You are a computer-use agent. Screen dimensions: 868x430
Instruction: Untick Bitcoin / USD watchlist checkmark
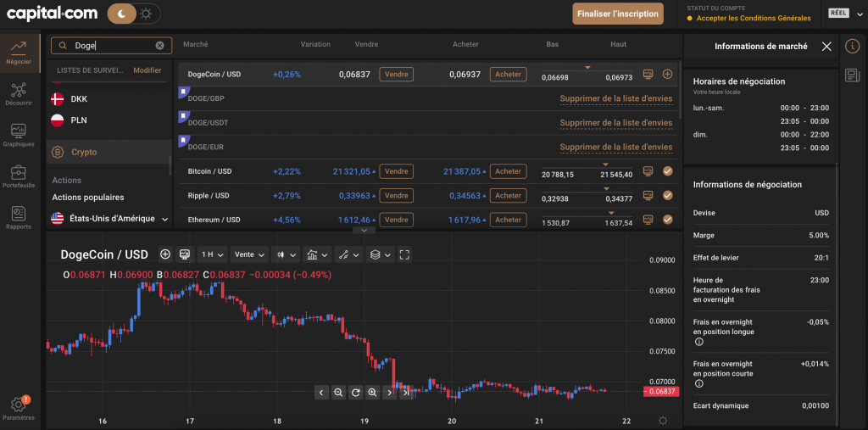[x=668, y=171]
